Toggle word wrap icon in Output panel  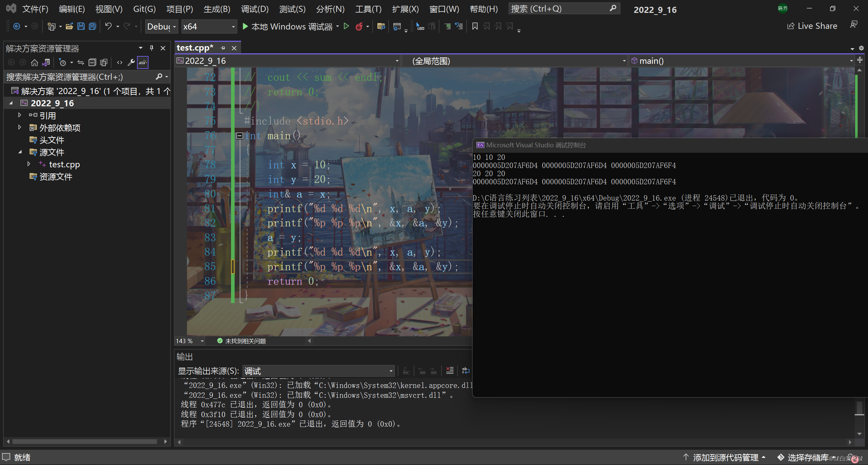pyautogui.click(x=466, y=371)
